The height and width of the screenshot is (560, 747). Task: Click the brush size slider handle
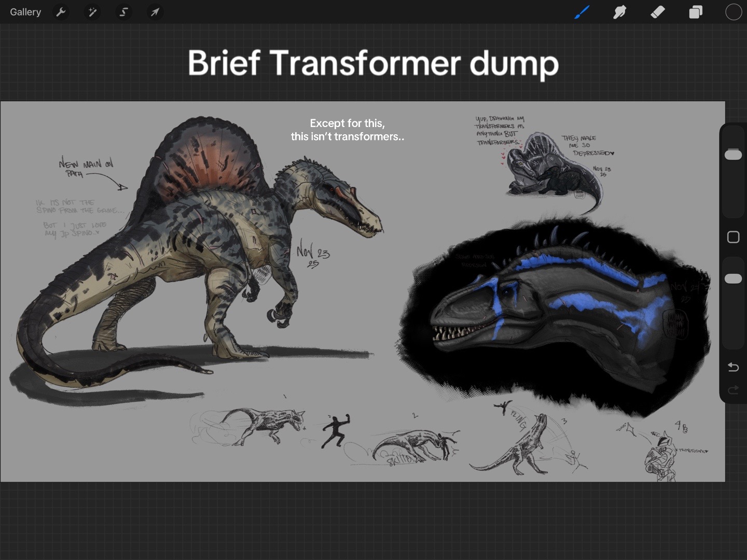(x=733, y=155)
